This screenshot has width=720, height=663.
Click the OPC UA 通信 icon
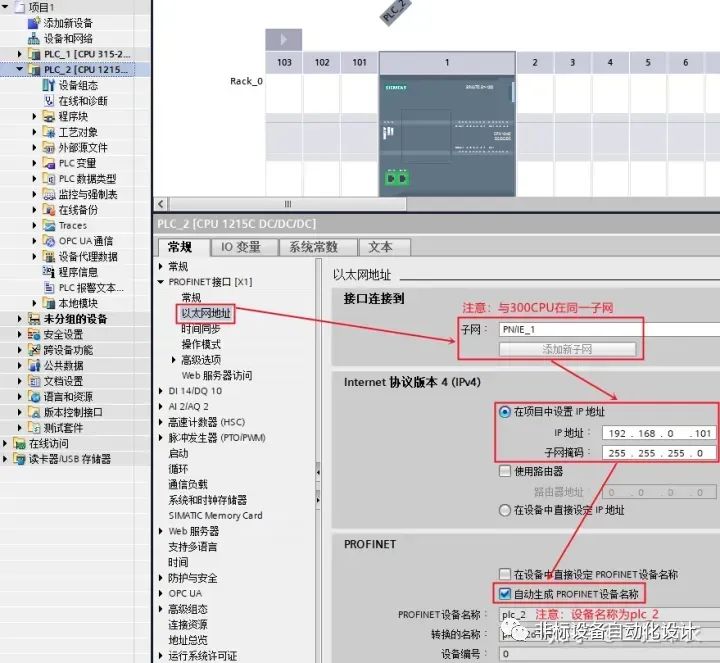[49, 241]
